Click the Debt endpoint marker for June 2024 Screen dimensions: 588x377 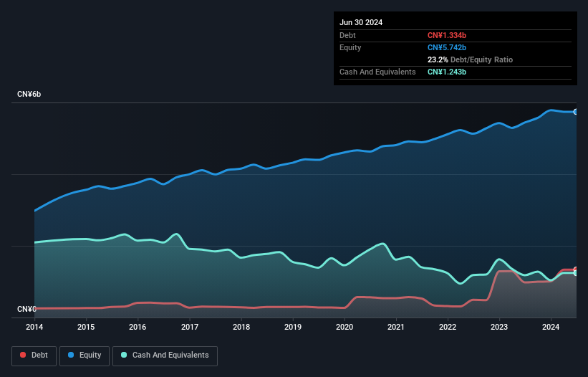(x=576, y=269)
